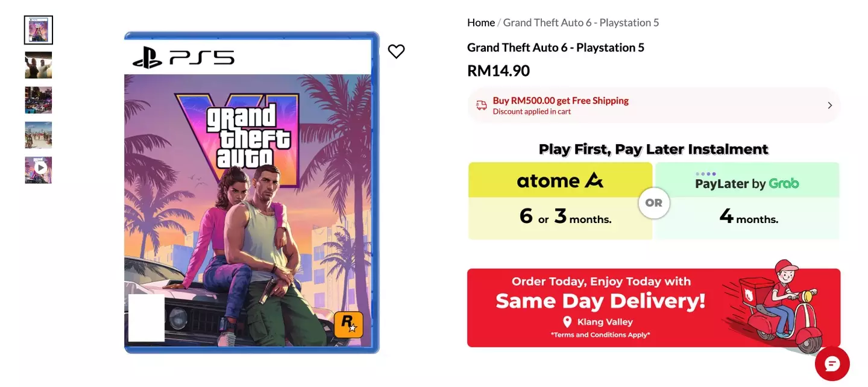Select the PayLater by Grab logo
This screenshot has height=387, width=868.
click(747, 183)
